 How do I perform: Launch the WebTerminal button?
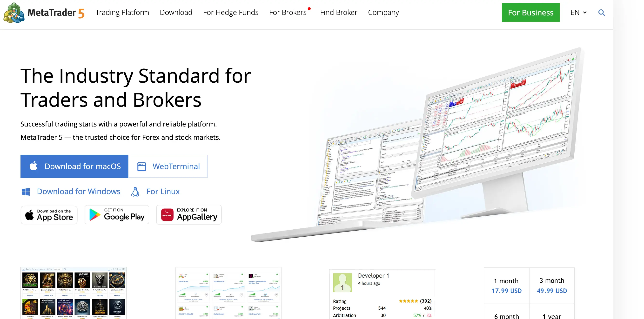(x=168, y=166)
